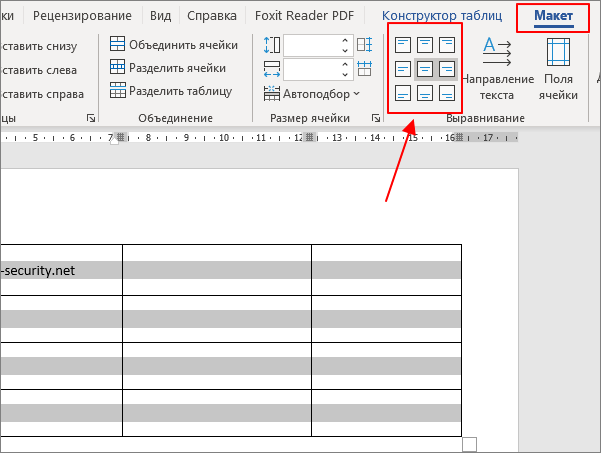
Task: Open rows and columns dialog launcher
Action: click(x=91, y=118)
